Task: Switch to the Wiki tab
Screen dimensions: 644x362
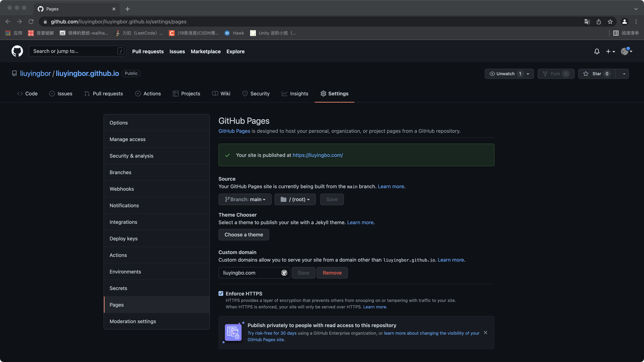Action: pos(221,93)
